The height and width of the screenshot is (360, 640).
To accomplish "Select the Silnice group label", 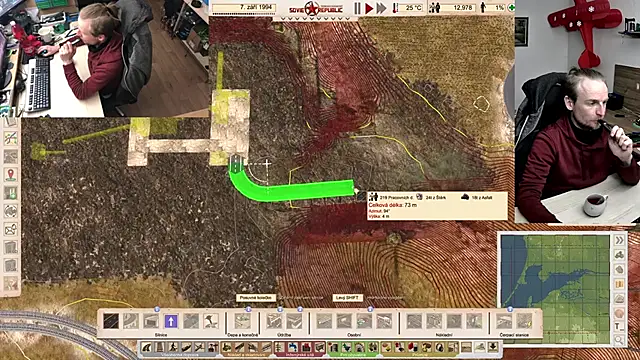I will point(161,335).
